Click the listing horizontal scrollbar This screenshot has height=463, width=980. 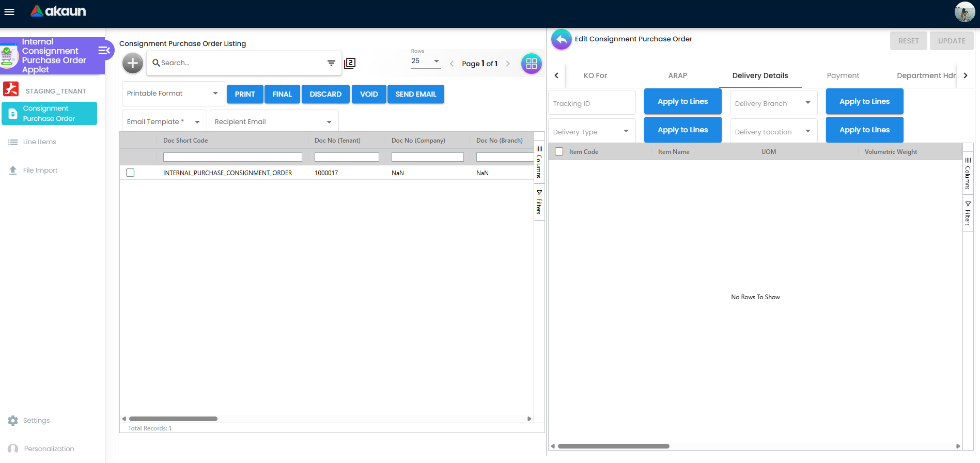pyautogui.click(x=173, y=419)
